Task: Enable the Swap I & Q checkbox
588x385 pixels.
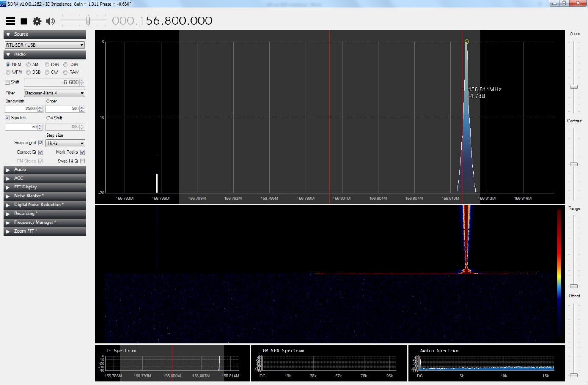Action: tap(82, 161)
